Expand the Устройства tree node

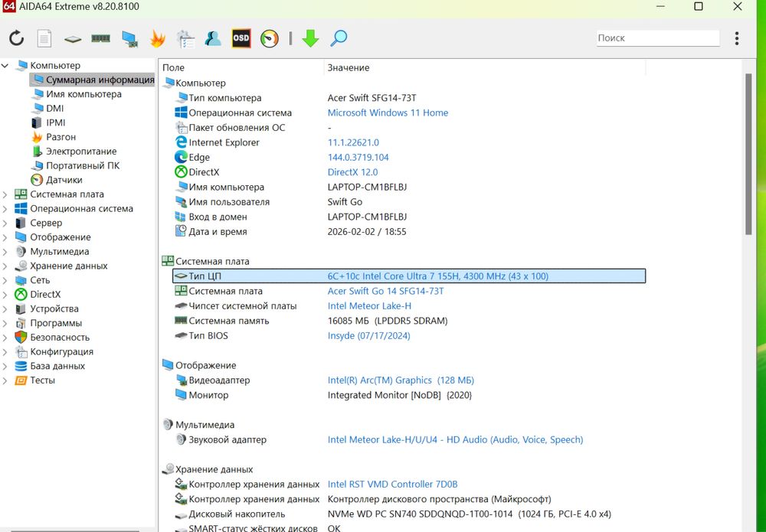pyautogui.click(x=5, y=309)
